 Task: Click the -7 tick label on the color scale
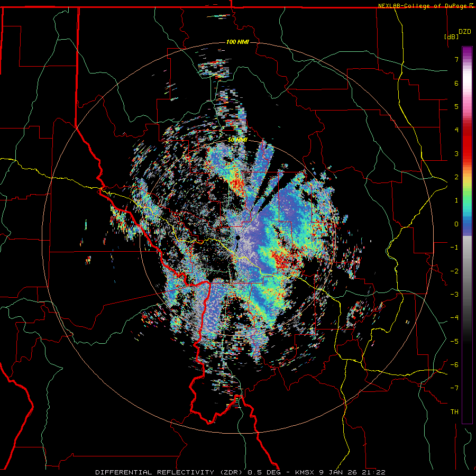coord(454,388)
